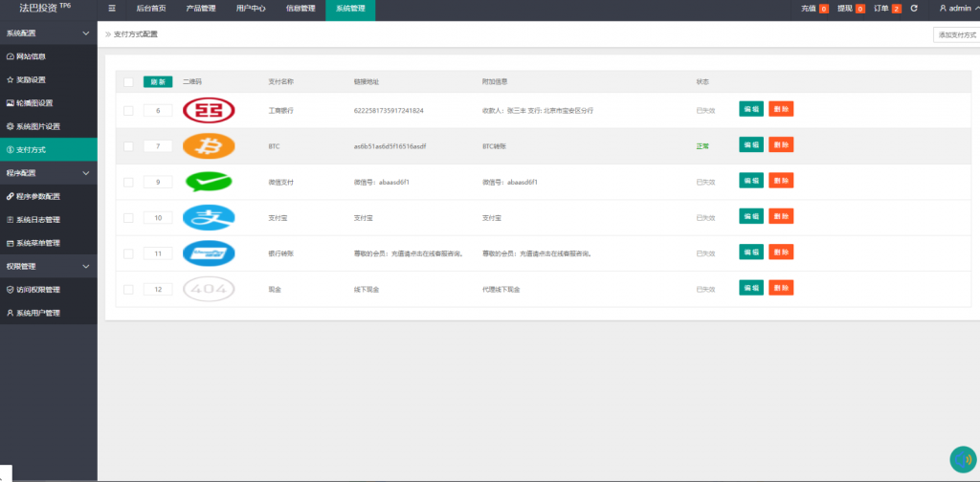Click the UnionPay bank transfer icon
The width and height of the screenshot is (980, 482).
[x=208, y=252]
